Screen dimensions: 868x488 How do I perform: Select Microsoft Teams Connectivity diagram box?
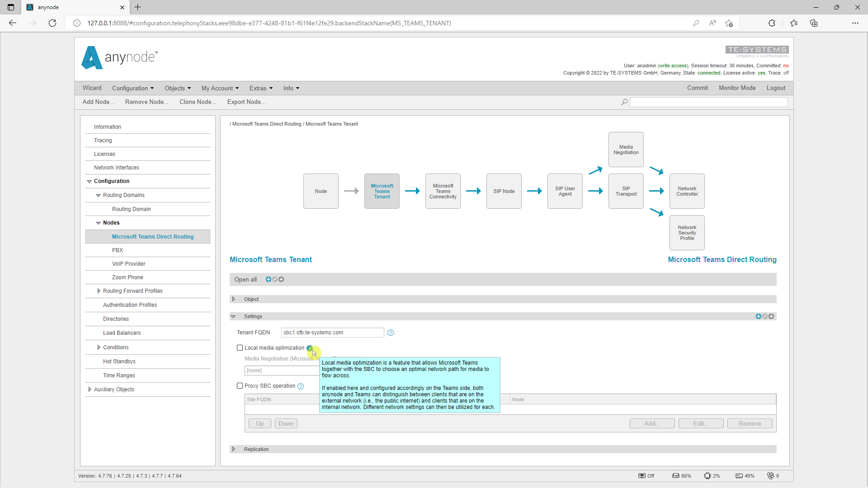click(x=443, y=192)
